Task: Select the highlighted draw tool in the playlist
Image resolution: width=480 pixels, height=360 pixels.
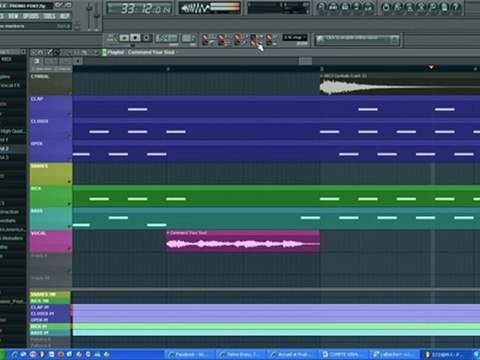Action: point(50,52)
